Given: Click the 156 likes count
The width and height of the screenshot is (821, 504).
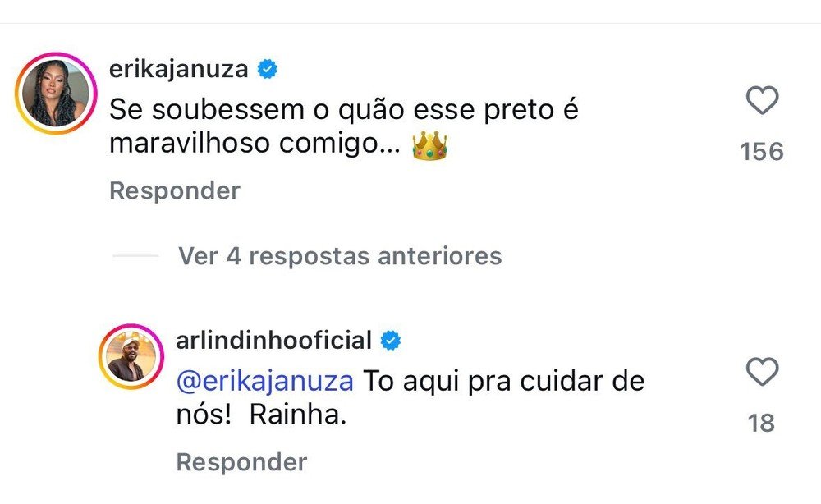Looking at the screenshot, I should 763,150.
